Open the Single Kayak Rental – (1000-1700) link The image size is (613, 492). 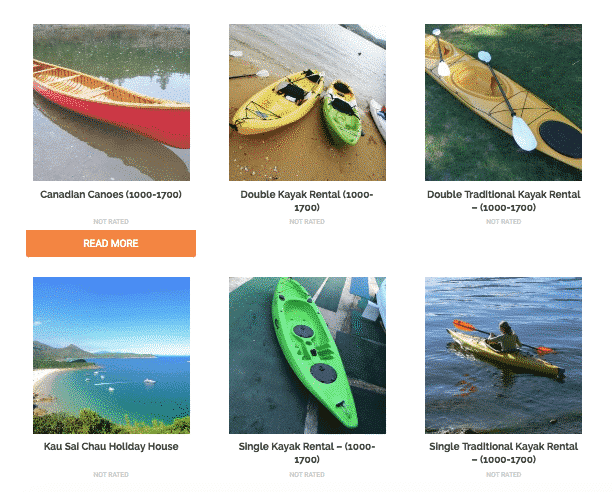307,453
